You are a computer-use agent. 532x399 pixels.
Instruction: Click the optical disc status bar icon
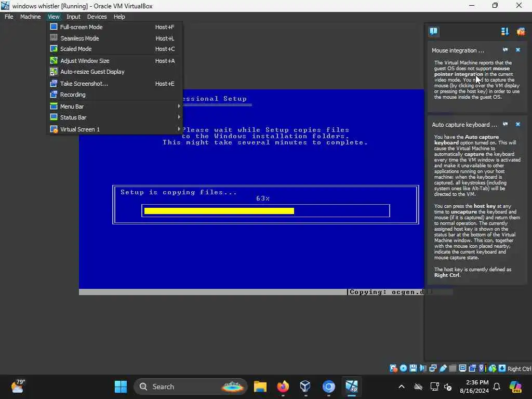coord(403,368)
